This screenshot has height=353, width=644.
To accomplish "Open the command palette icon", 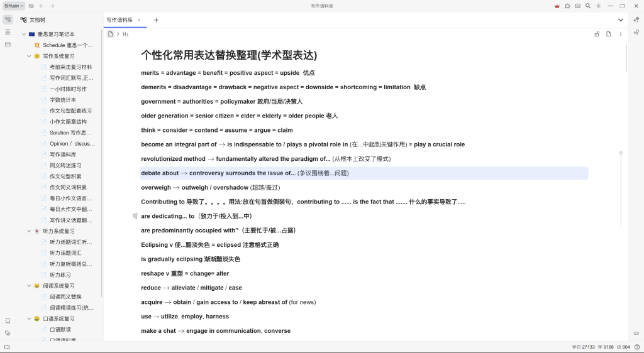I will [x=577, y=6].
